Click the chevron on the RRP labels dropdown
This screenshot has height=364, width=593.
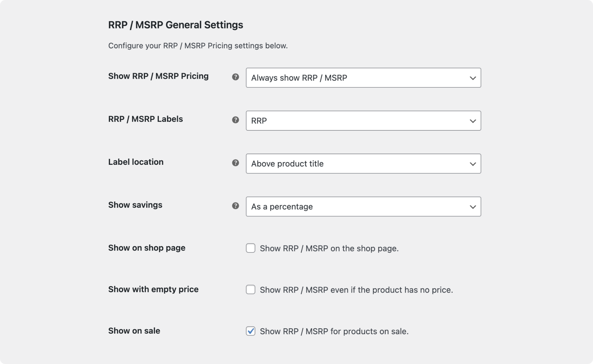(473, 120)
